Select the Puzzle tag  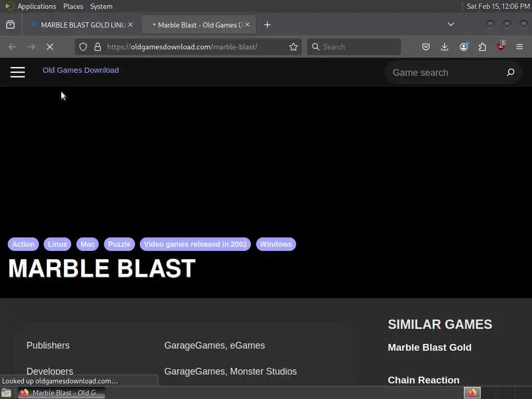coord(119,244)
